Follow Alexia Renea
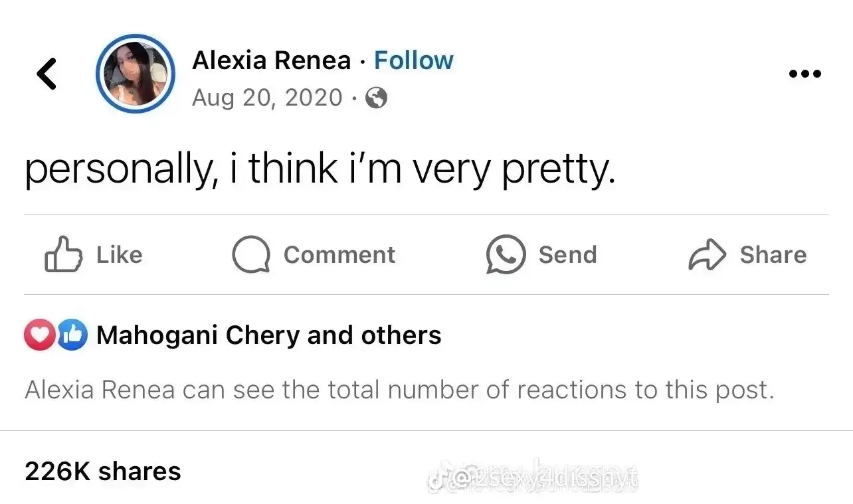Viewport: 853px width, 504px height. tap(413, 60)
